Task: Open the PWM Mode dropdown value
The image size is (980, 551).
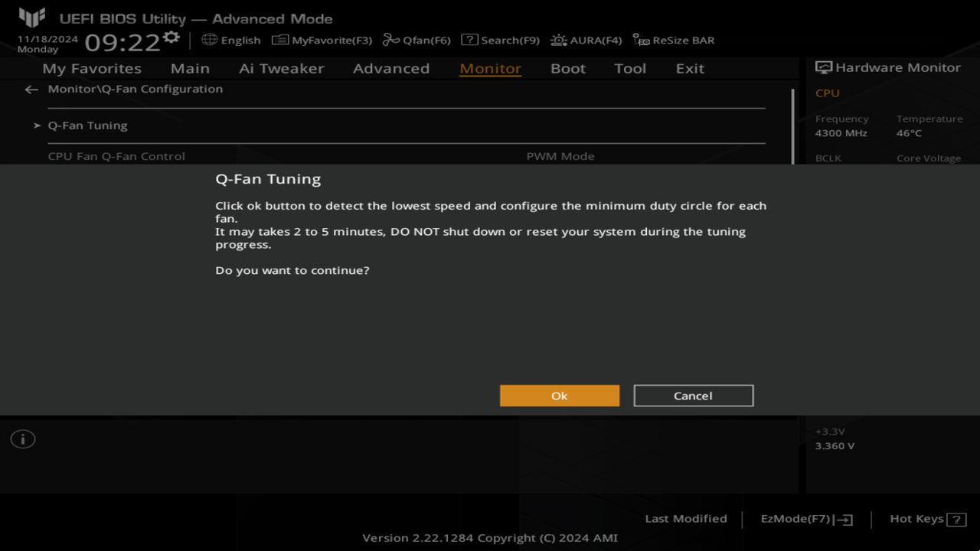Action: pyautogui.click(x=560, y=156)
